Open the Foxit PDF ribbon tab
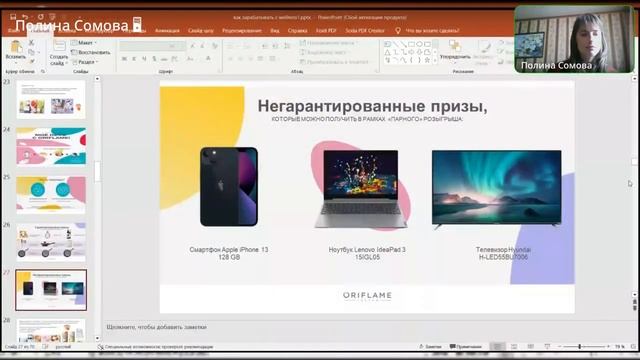Viewport: 640px width, 360px height. 326,31
